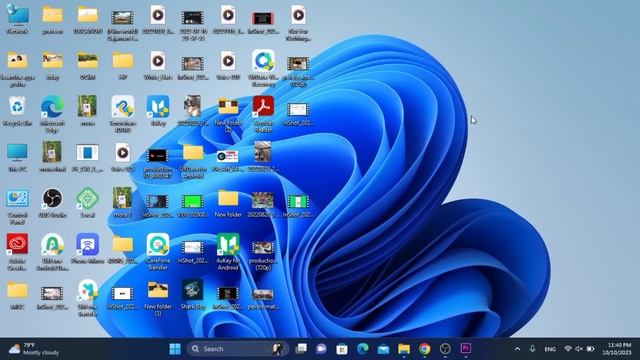The height and width of the screenshot is (360, 640).
Task: Open File Explorer from the taskbar
Action: coord(404,349)
